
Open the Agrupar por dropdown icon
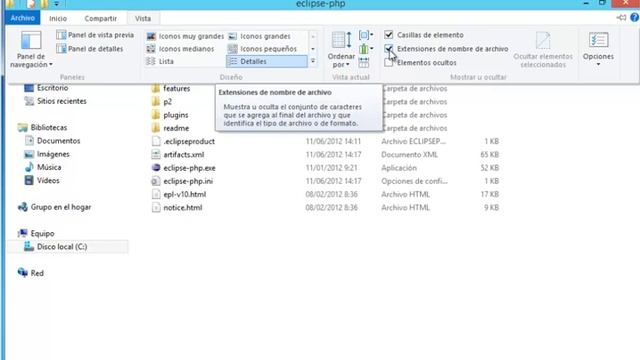pyautogui.click(x=366, y=35)
